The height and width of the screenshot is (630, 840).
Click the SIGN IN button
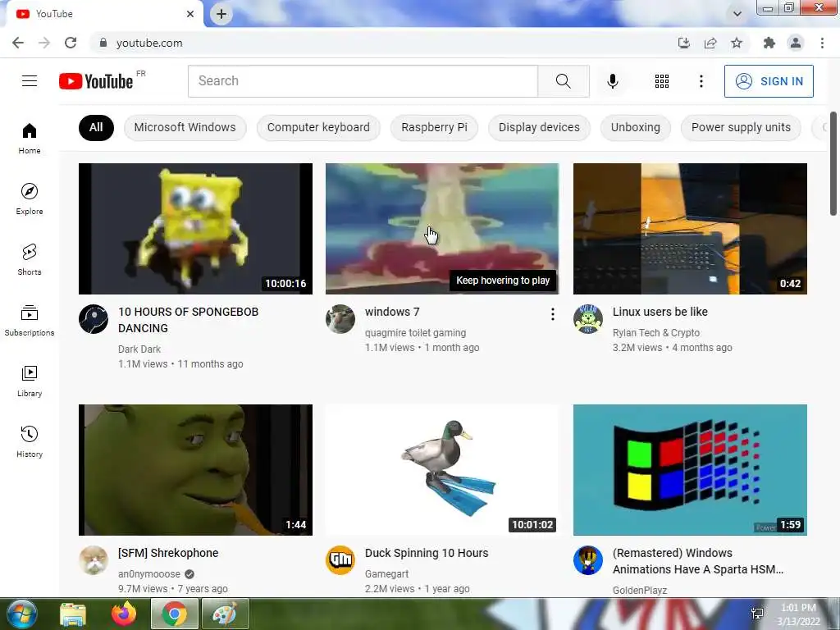[x=769, y=81]
